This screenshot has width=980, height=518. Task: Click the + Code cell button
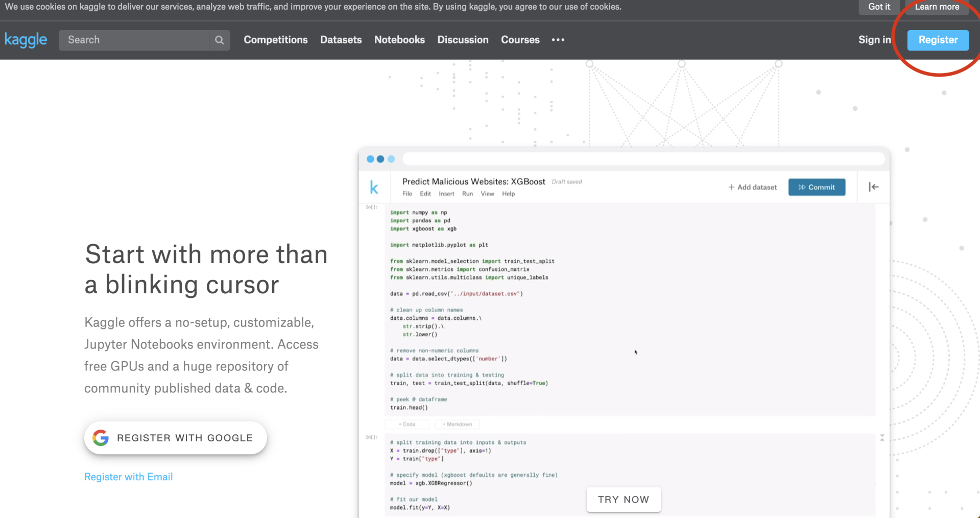point(407,424)
